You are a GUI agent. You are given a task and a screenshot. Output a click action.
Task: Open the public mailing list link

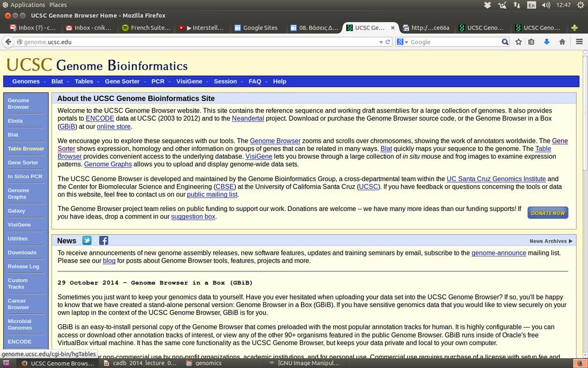[x=212, y=194]
